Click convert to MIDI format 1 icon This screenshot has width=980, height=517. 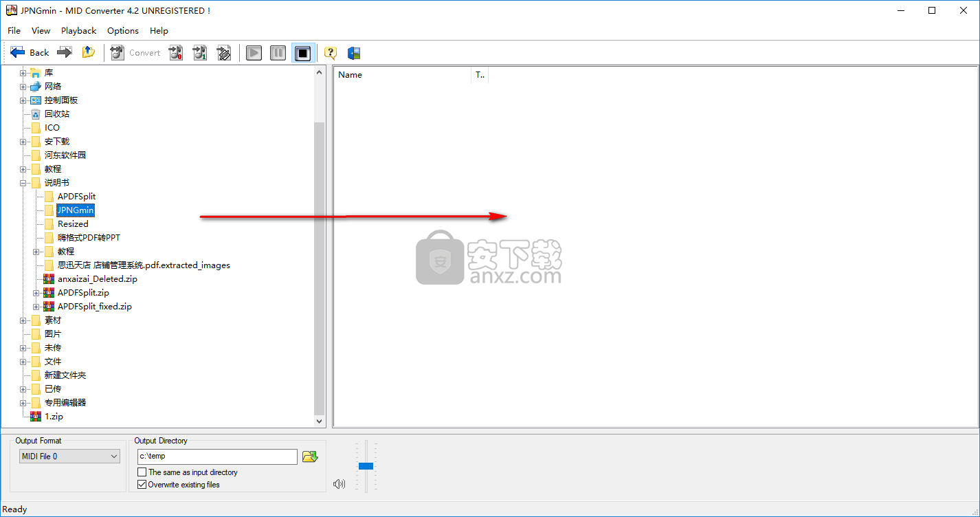200,53
